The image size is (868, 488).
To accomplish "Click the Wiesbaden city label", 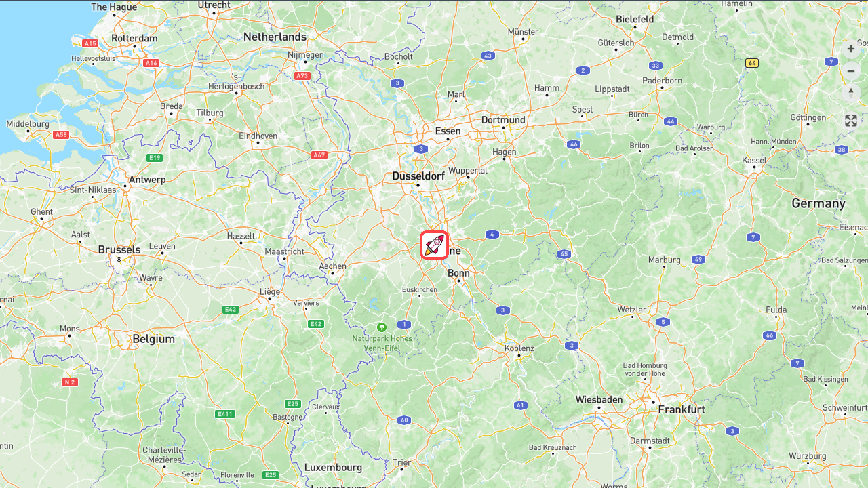I will click(599, 399).
